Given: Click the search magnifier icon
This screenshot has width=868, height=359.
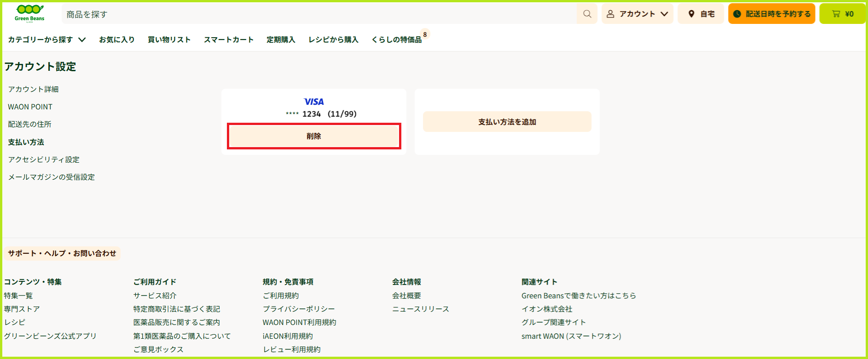Looking at the screenshot, I should coord(587,14).
